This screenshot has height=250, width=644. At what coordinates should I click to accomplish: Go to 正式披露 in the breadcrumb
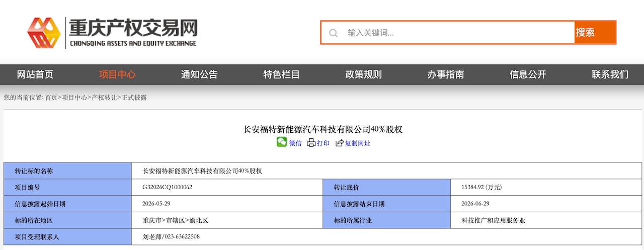pyautogui.click(x=134, y=98)
